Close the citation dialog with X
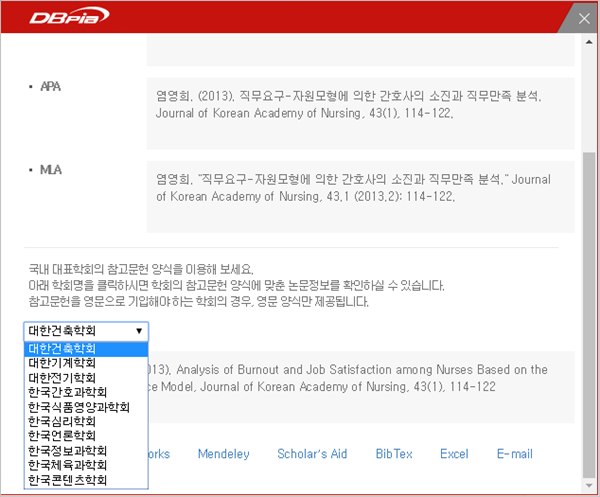 tap(584, 18)
